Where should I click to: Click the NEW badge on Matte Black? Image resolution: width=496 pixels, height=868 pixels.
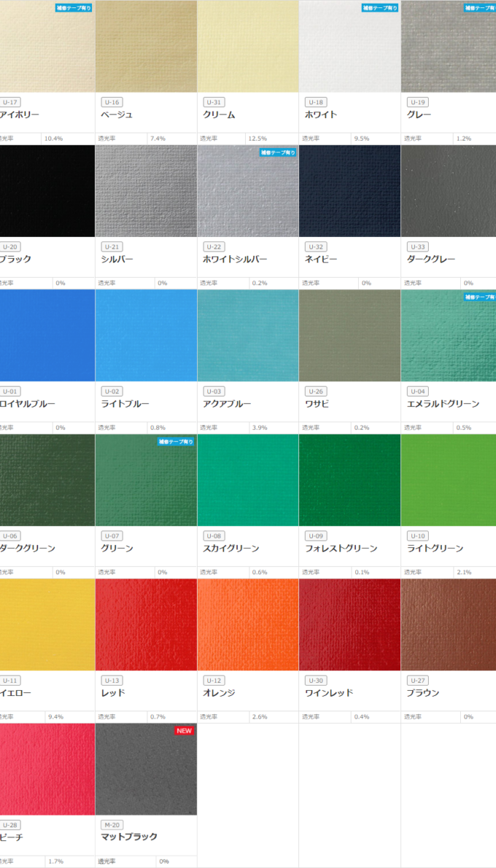pos(184,730)
